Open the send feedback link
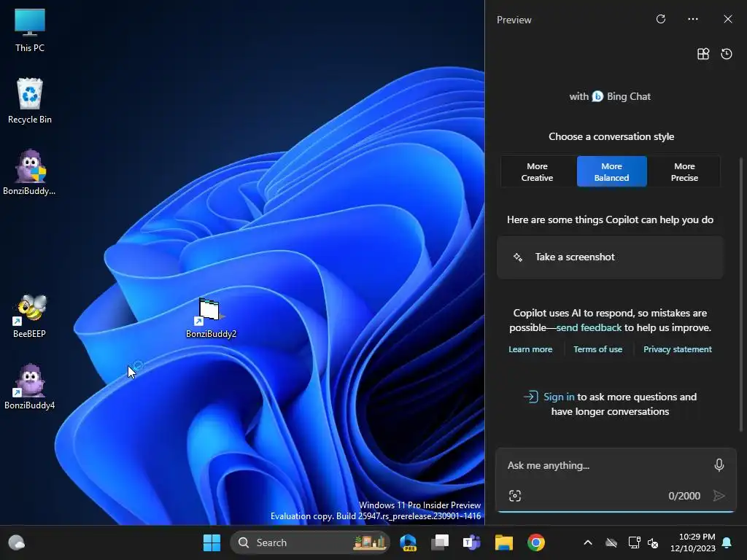The width and height of the screenshot is (747, 560). point(589,327)
